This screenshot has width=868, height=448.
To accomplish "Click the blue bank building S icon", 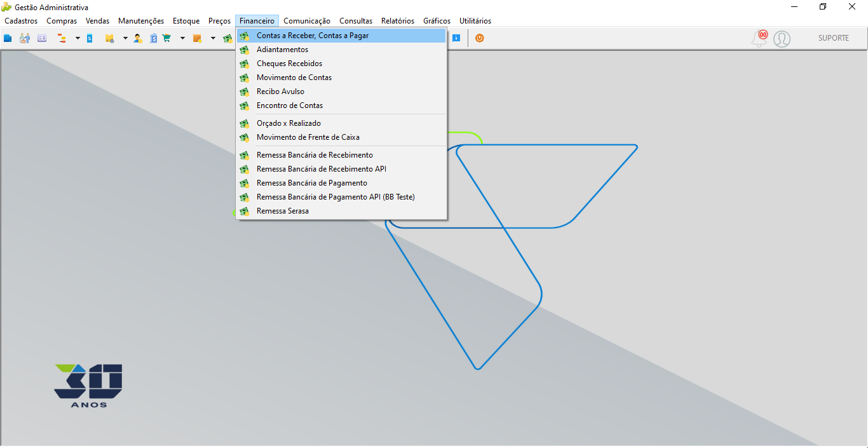I will [154, 38].
